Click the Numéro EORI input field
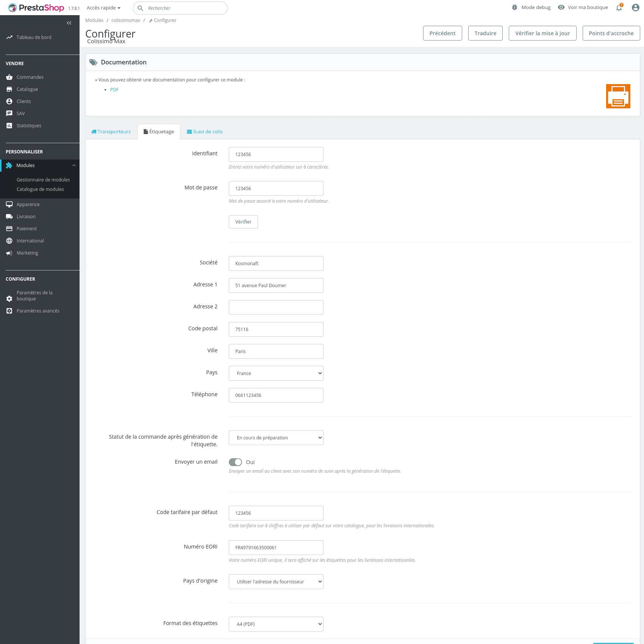The image size is (644, 644). click(276, 548)
